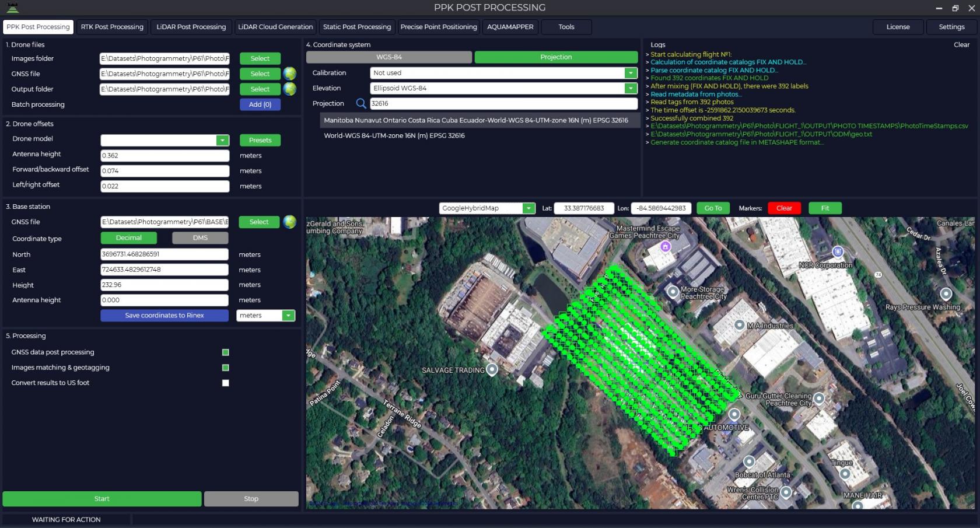Toggle Images matching & geotagging checkbox
This screenshot has height=528, width=980.
point(226,368)
